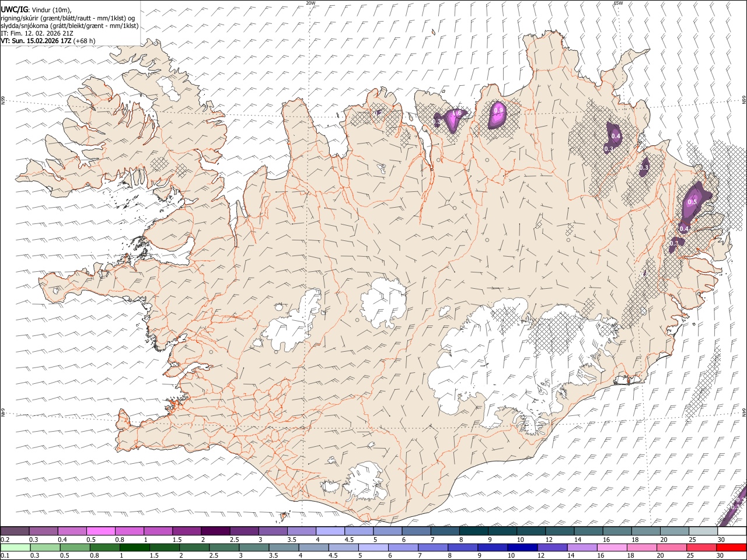Screen dimensions: 747x560
Task: Click the upper scale pink swatch starting at 0.5
Action: coord(100,531)
